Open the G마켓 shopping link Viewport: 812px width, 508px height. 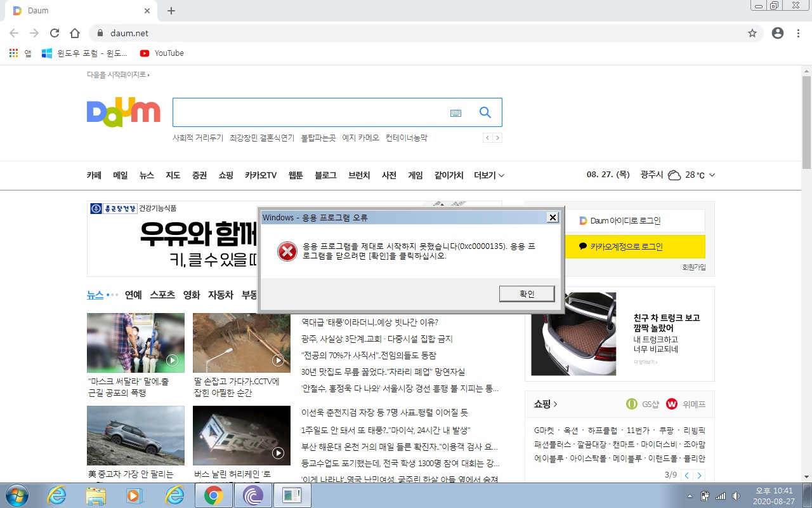[x=544, y=431]
